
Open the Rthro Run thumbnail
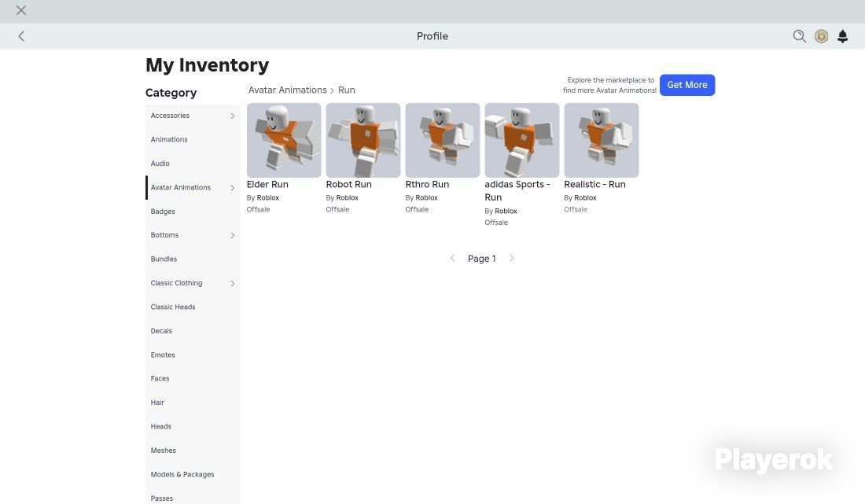click(443, 140)
